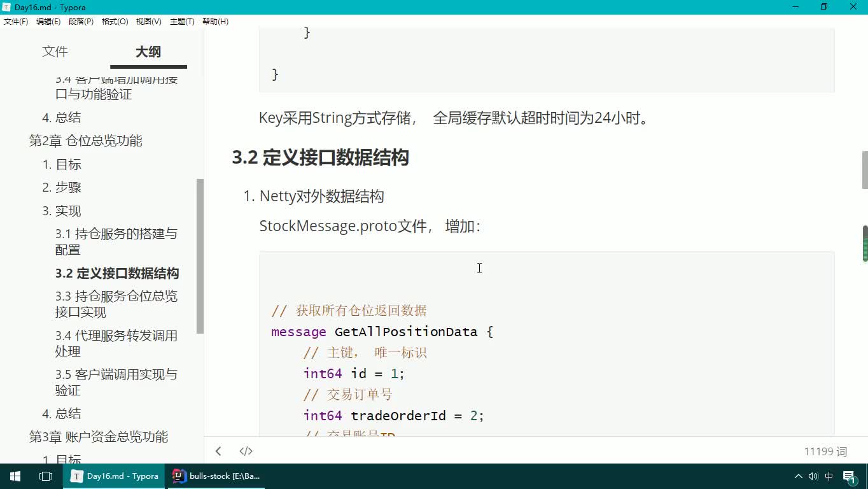Switch to the 文件 sidebar tab
This screenshot has height=489, width=868.
[55, 52]
